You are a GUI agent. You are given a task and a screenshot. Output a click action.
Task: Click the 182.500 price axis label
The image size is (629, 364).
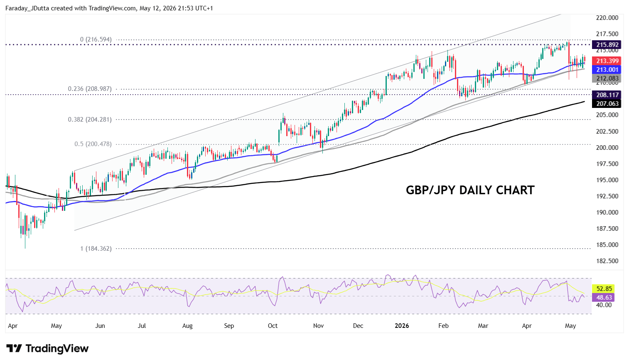coord(607,261)
